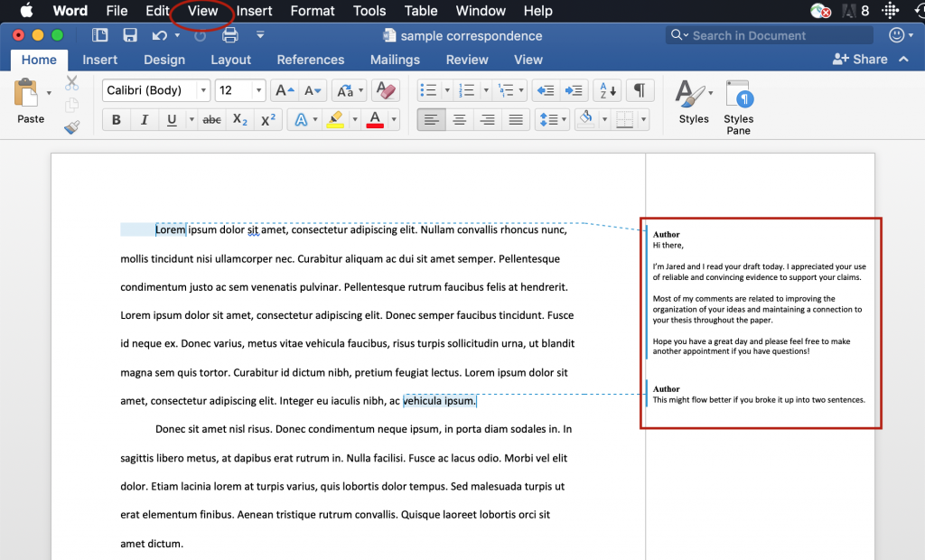
Task: Expand the font color options
Action: pos(395,118)
